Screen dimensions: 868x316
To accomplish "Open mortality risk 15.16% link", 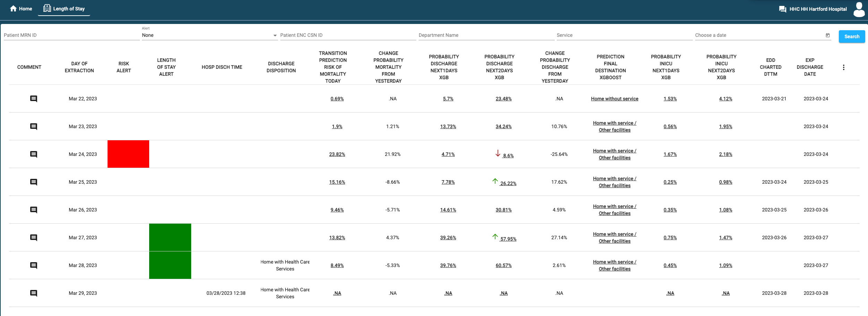I will [x=337, y=182].
